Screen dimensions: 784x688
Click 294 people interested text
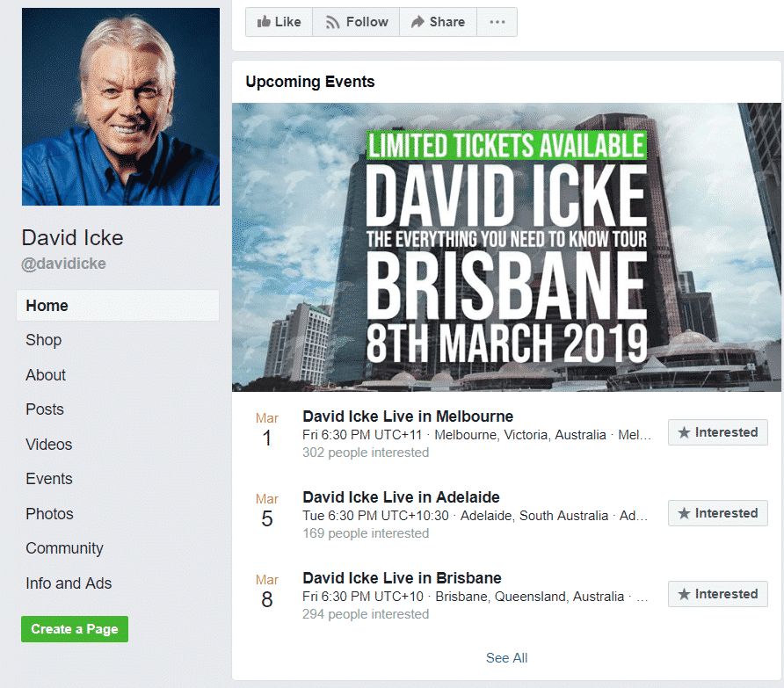click(x=366, y=614)
